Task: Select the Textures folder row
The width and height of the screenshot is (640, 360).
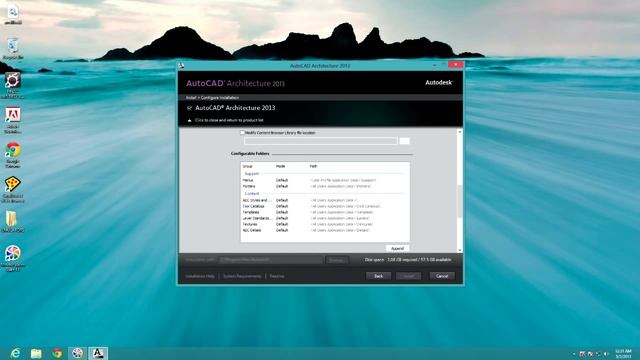Action: (325, 224)
